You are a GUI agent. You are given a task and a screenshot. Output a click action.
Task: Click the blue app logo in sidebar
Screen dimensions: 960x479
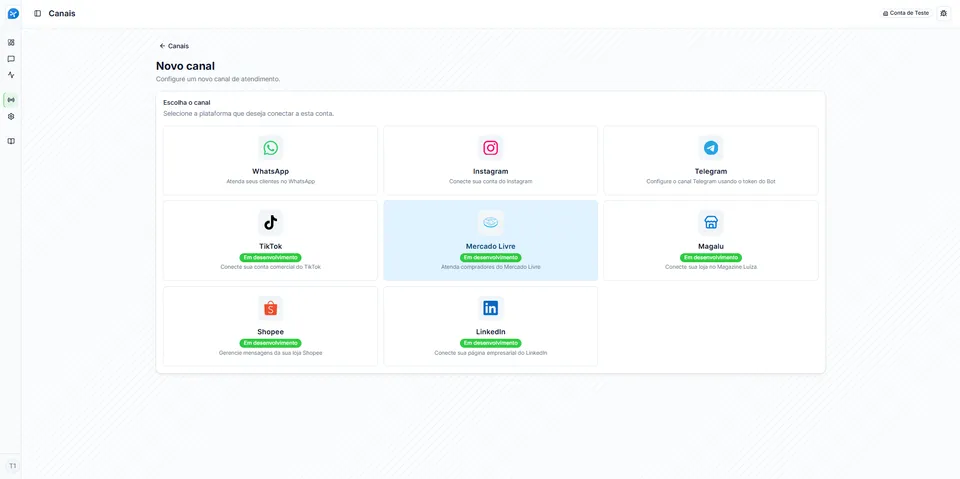coord(13,13)
